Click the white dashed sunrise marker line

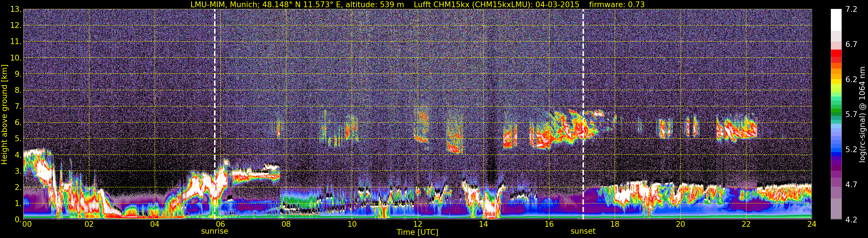[x=215, y=114]
